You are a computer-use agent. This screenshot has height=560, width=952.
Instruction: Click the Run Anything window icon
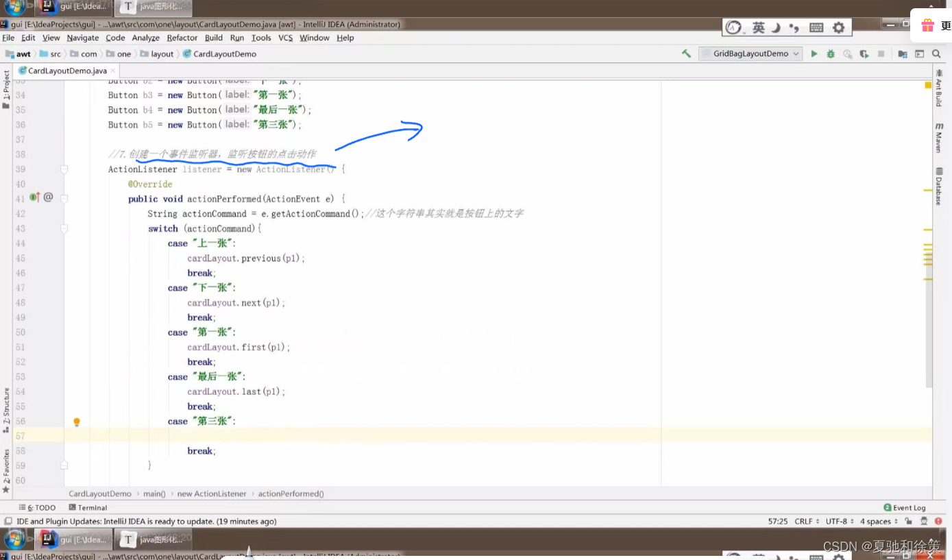(x=919, y=53)
